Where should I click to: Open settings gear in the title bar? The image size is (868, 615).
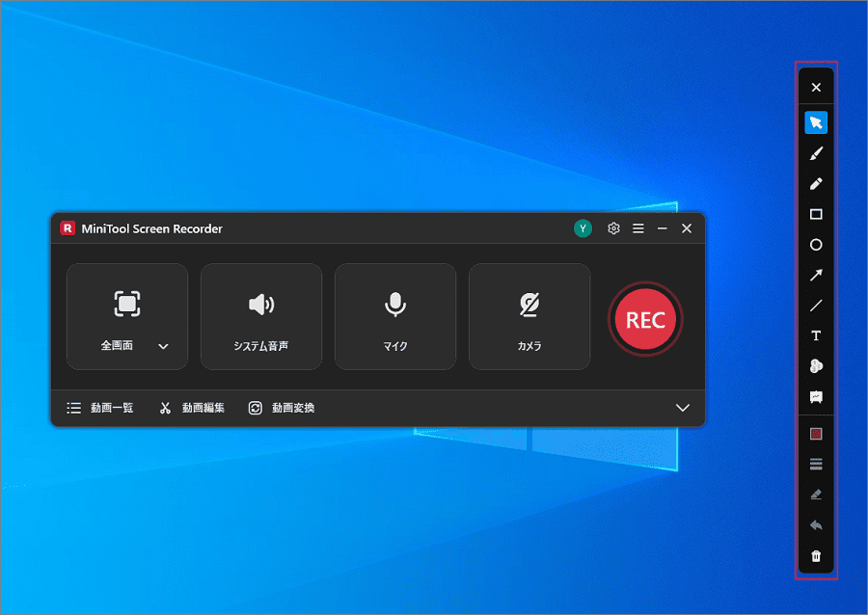point(613,228)
